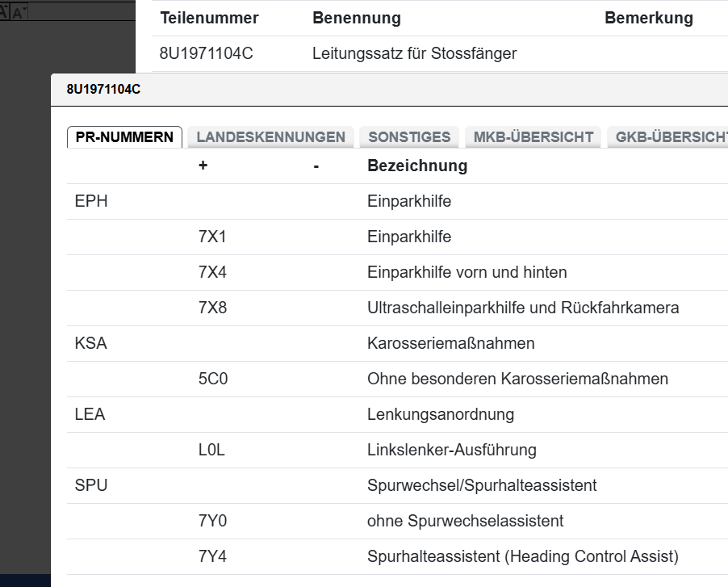728x587 pixels.
Task: Open the LANDESKENNUNGEN tab
Action: (x=270, y=137)
